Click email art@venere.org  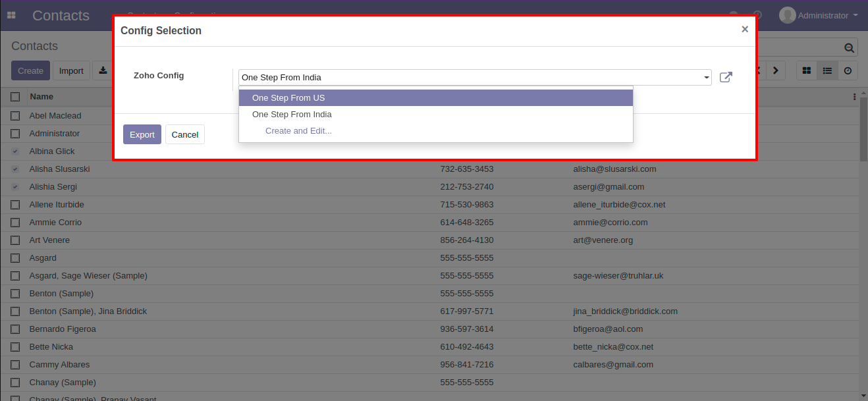tap(603, 240)
